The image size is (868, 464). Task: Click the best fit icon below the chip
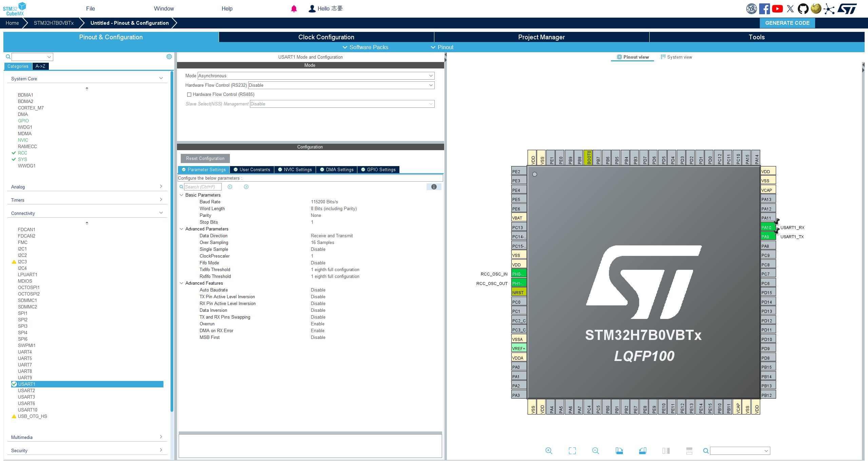click(x=572, y=451)
